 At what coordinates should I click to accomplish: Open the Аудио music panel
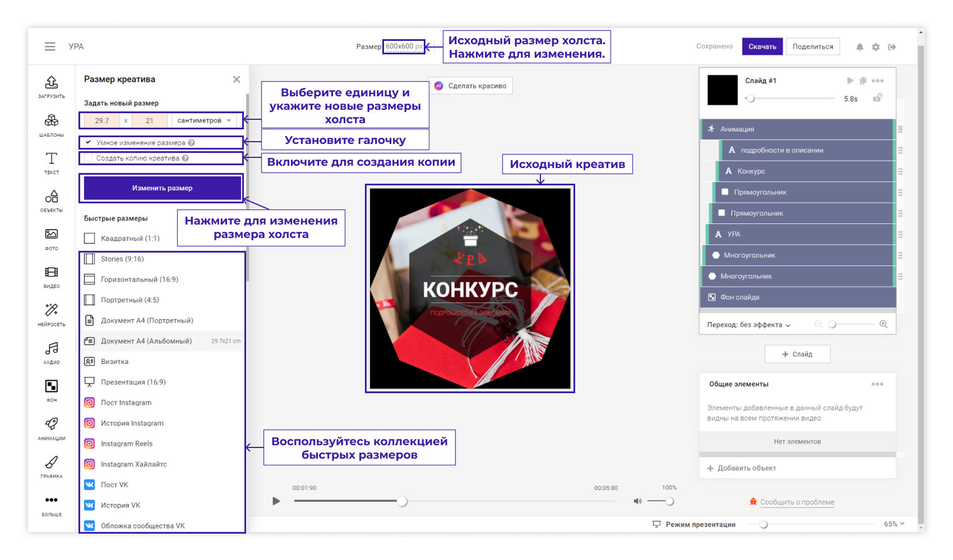(52, 352)
